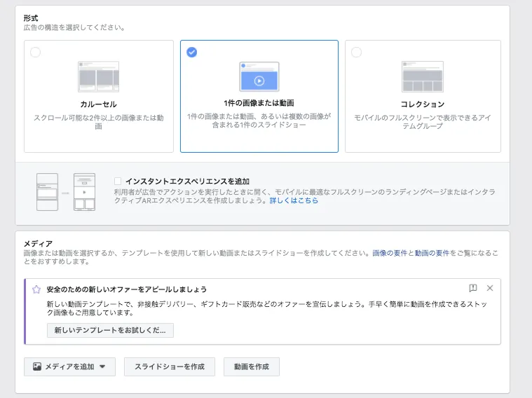Image resolution: width=532 pixels, height=398 pixels.
Task: Click the 動画を作成 button
Action: click(252, 366)
